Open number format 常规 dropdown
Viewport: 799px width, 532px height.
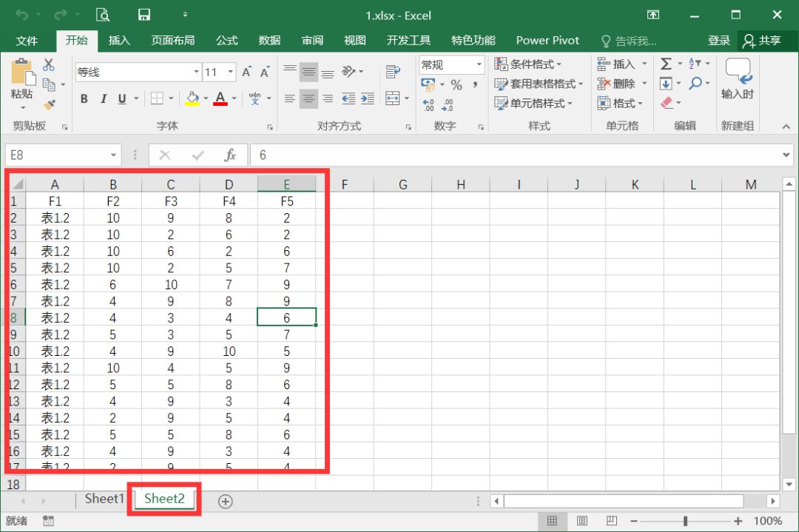(x=479, y=64)
